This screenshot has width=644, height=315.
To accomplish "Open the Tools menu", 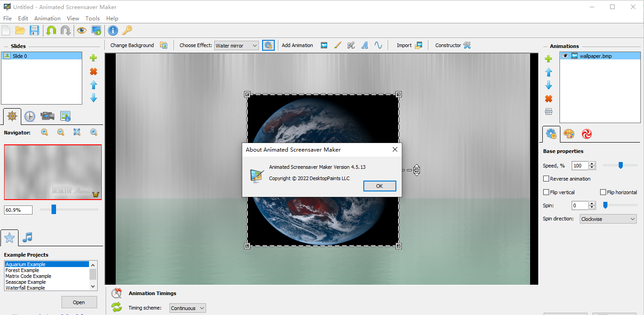I will tap(93, 19).
